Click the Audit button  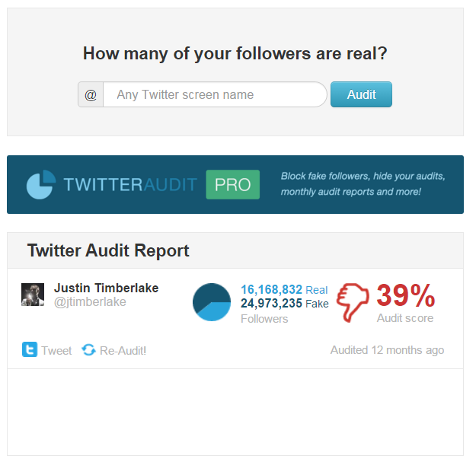361,94
